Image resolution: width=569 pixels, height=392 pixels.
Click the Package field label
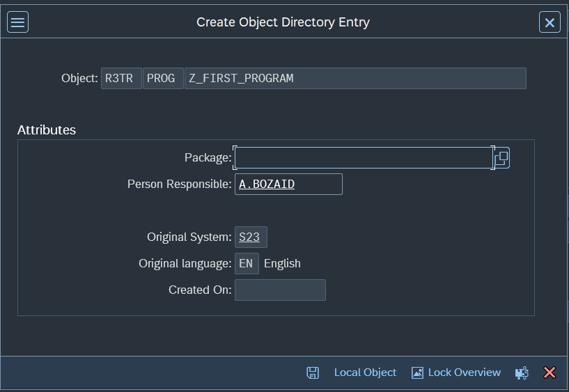[x=208, y=158]
